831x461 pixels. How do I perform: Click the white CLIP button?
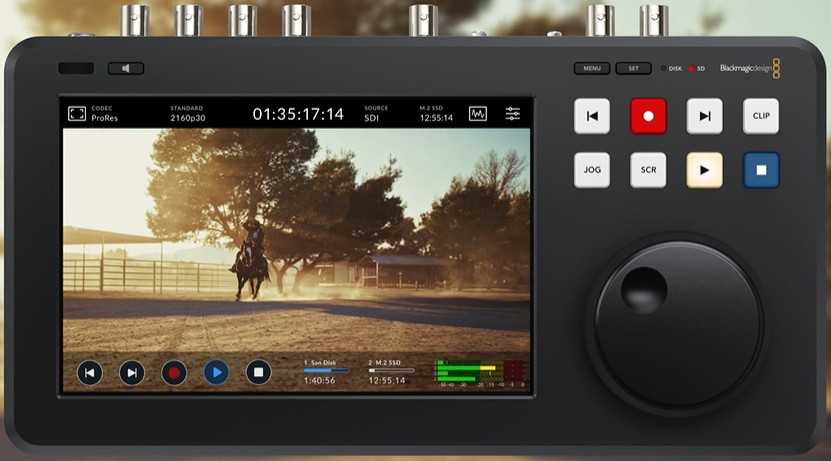pyautogui.click(x=761, y=116)
